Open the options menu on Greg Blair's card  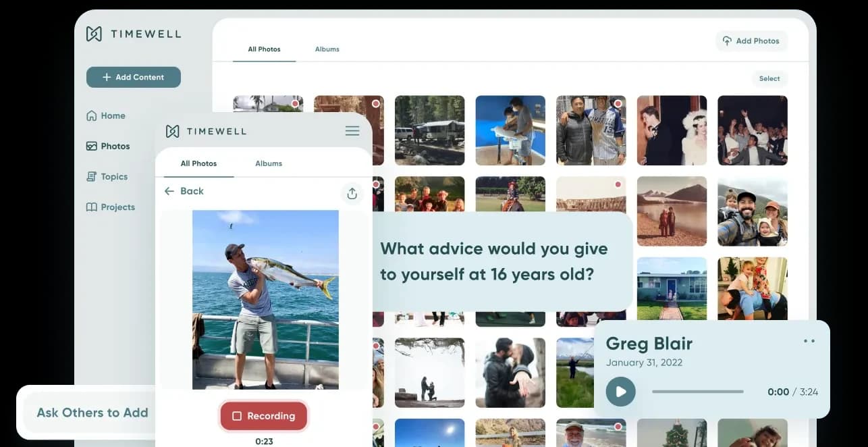point(808,341)
